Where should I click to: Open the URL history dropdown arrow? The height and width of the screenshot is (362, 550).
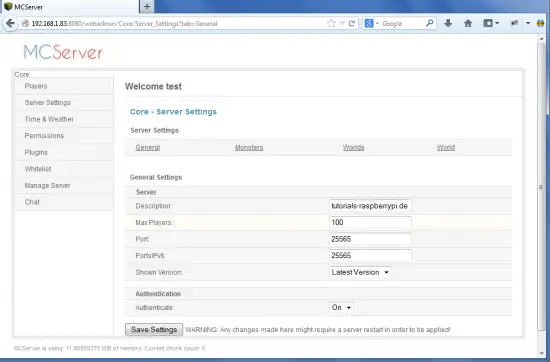tap(342, 24)
